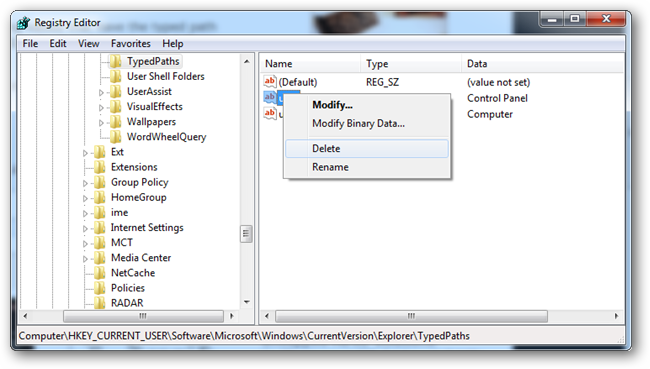Expand the MCT tree node
650x369 pixels.
coord(85,243)
